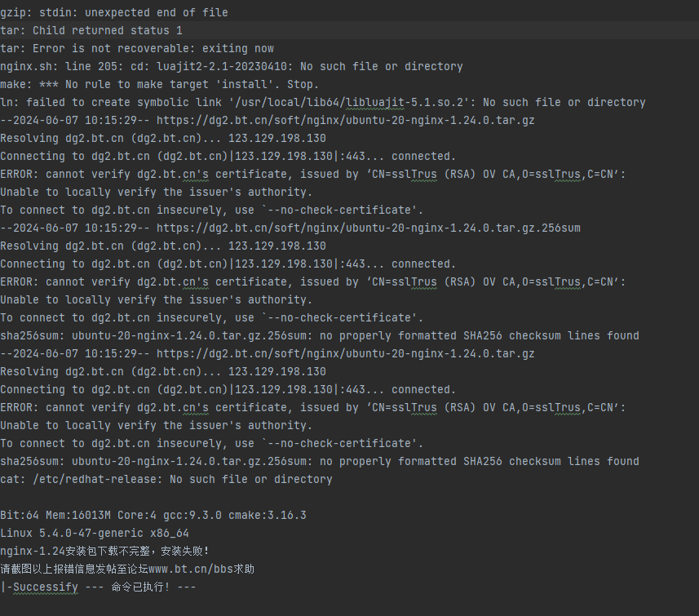The width and height of the screenshot is (699, 616).
Task: Click the last nginx-1.24.0.tar.gz download URL
Action: point(346,354)
